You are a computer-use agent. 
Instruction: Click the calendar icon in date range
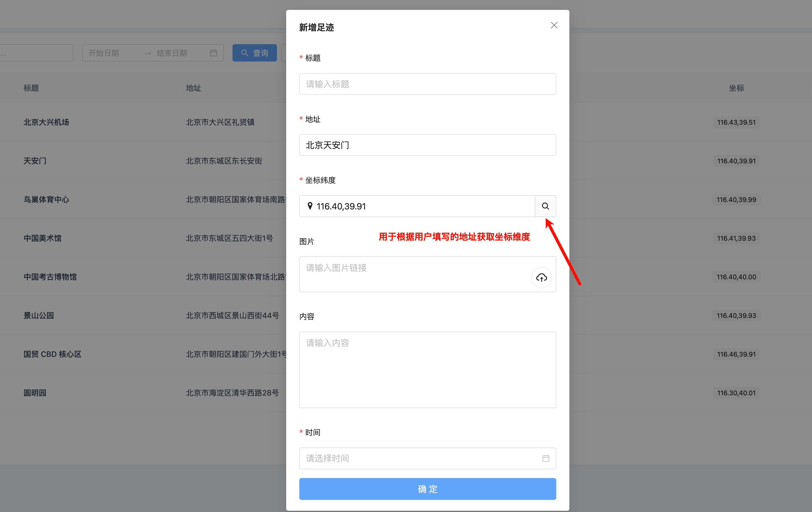[213, 53]
